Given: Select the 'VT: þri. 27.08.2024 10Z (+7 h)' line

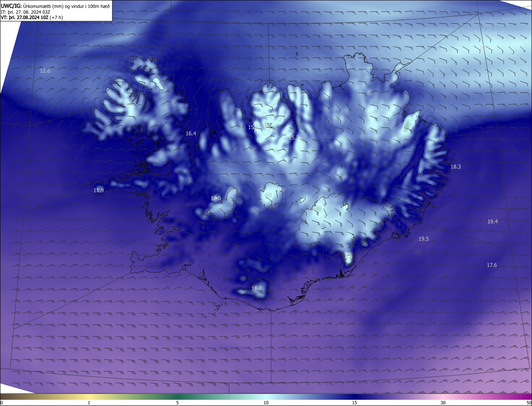Looking at the screenshot, I should pos(32,17).
